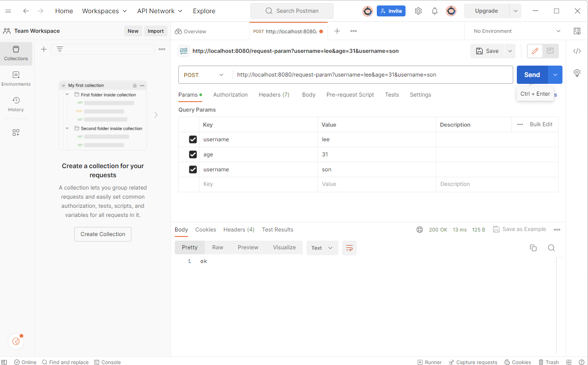Add a new collection with plus icon
The width and height of the screenshot is (588, 365).
(x=44, y=49)
